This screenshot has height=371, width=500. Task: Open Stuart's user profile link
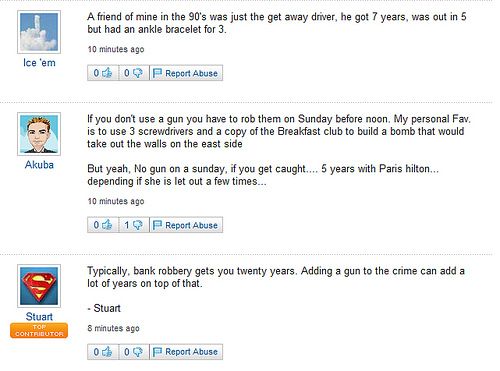(x=39, y=317)
